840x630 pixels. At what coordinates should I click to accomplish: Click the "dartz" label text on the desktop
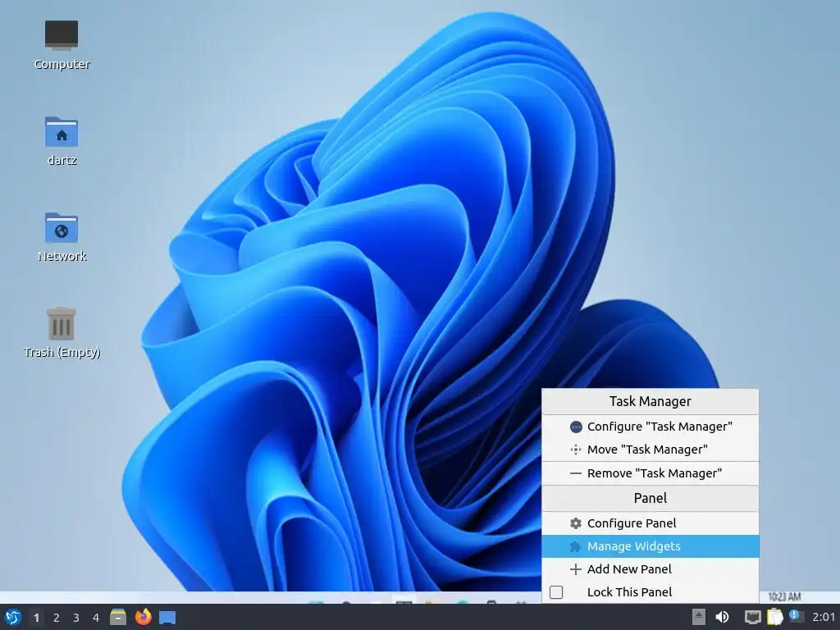coord(62,160)
